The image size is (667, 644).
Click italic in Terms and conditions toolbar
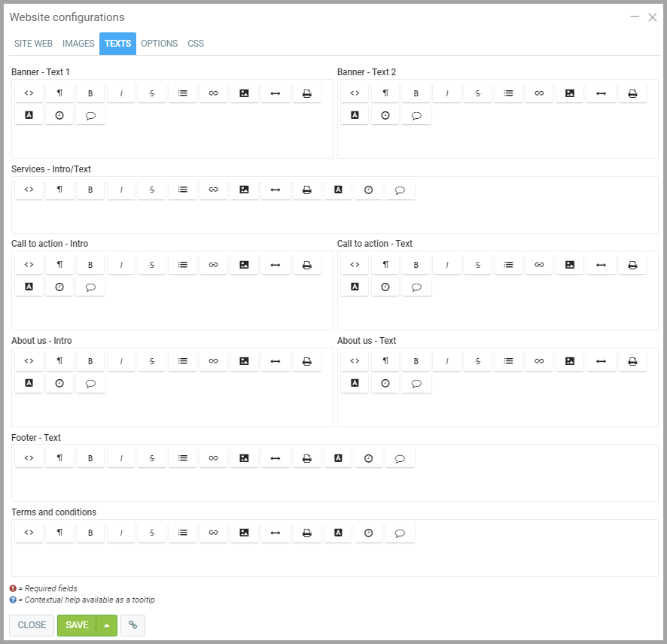click(121, 533)
